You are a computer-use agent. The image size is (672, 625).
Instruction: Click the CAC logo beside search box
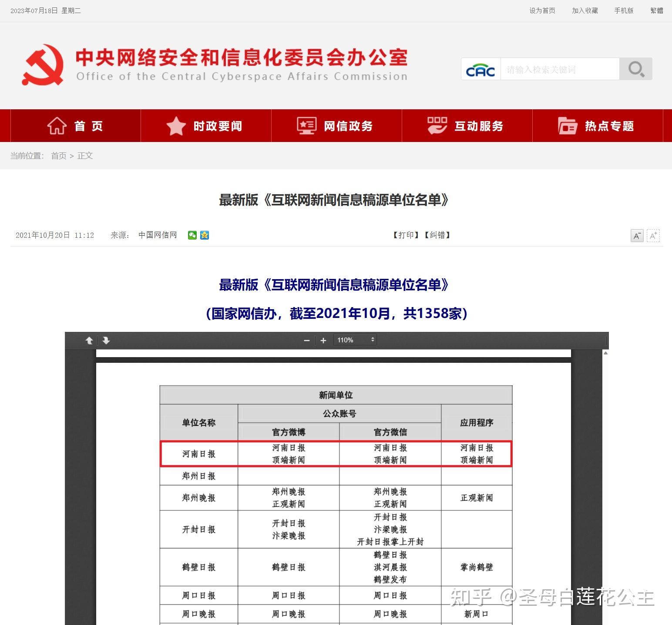(x=480, y=69)
